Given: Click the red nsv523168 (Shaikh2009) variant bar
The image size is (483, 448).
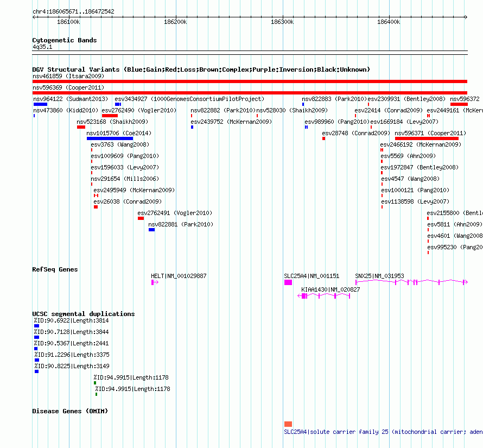Looking at the screenshot, I should coord(81,127).
